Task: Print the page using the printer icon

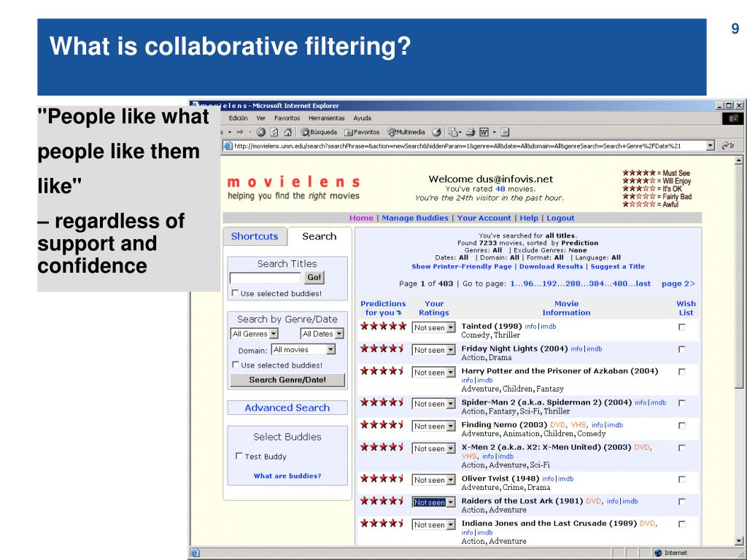Action: coord(471,132)
